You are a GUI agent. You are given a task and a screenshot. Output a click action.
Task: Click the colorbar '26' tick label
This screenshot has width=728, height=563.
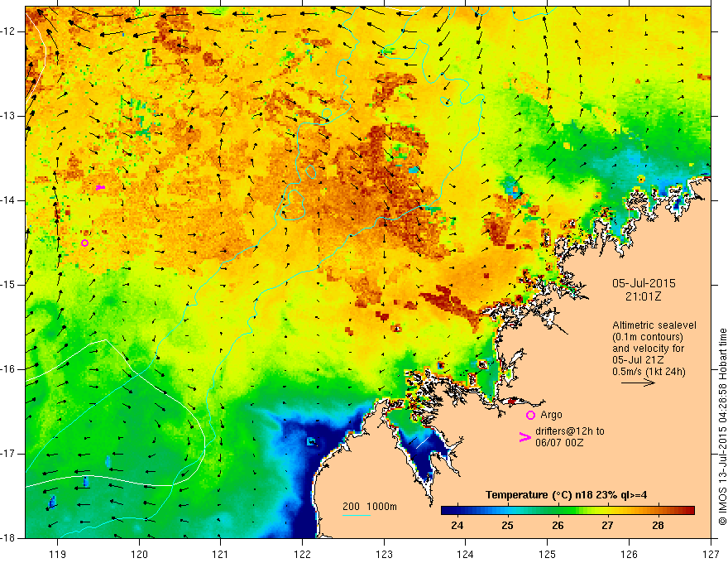[x=558, y=526]
